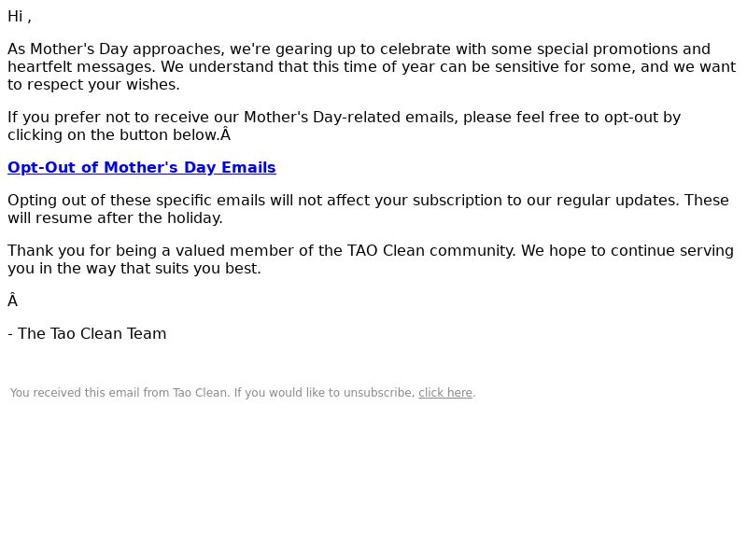Click the paragraph starting 'If you prefer not'

(344, 126)
